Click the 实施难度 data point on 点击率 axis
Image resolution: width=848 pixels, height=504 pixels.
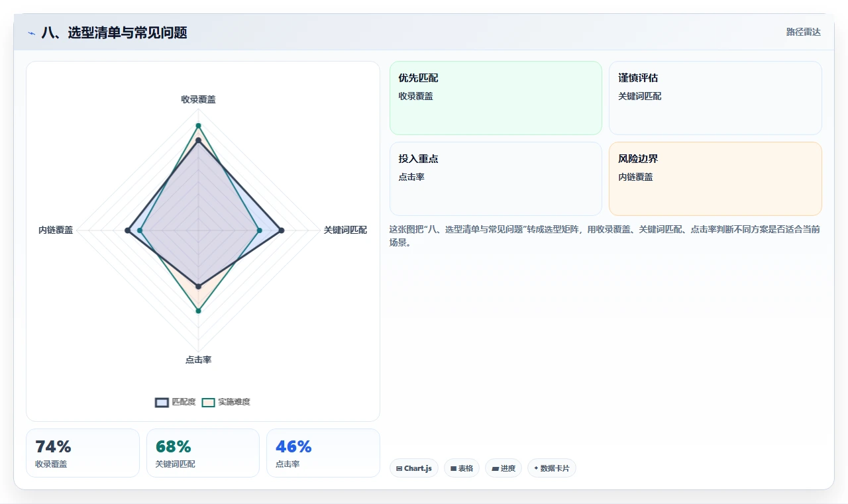(198, 311)
